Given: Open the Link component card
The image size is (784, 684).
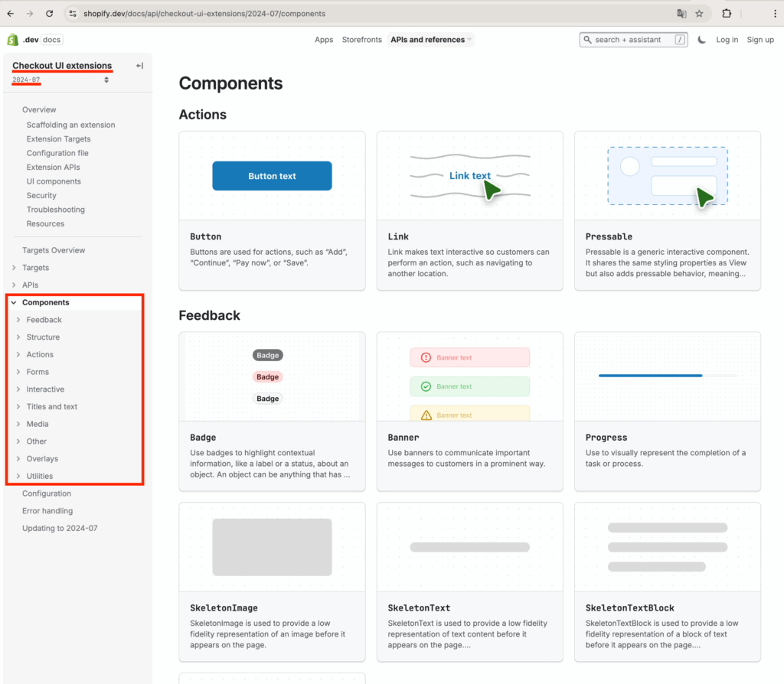Looking at the screenshot, I should [469, 211].
